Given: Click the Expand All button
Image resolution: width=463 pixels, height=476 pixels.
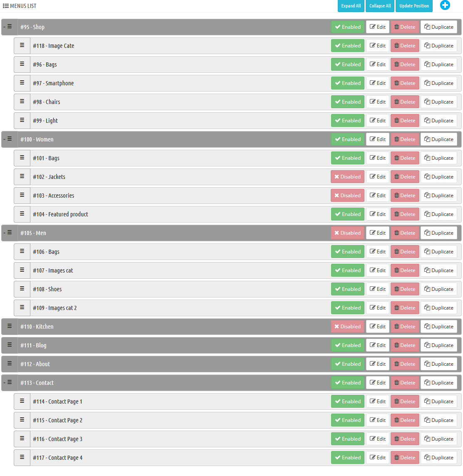Looking at the screenshot, I should [351, 6].
